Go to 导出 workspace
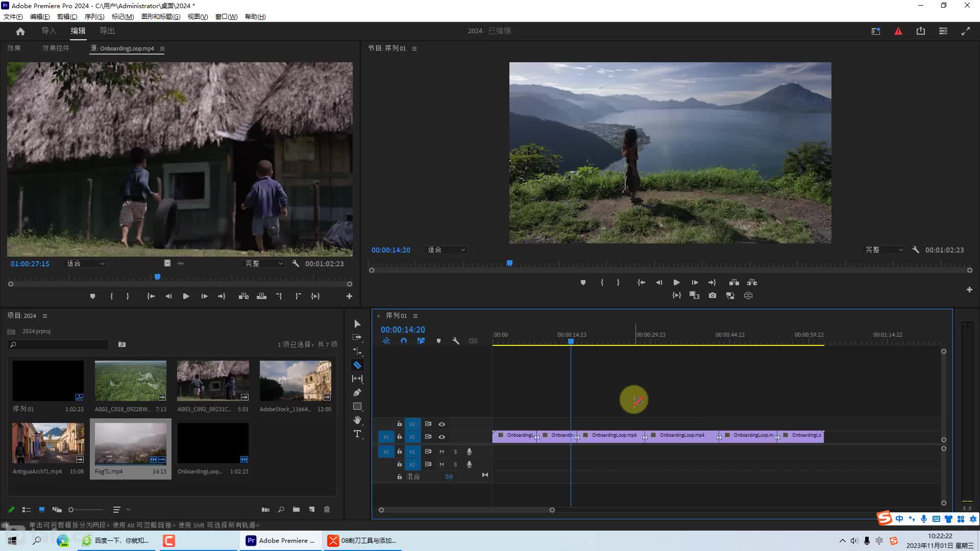980x551 pixels. [x=107, y=31]
